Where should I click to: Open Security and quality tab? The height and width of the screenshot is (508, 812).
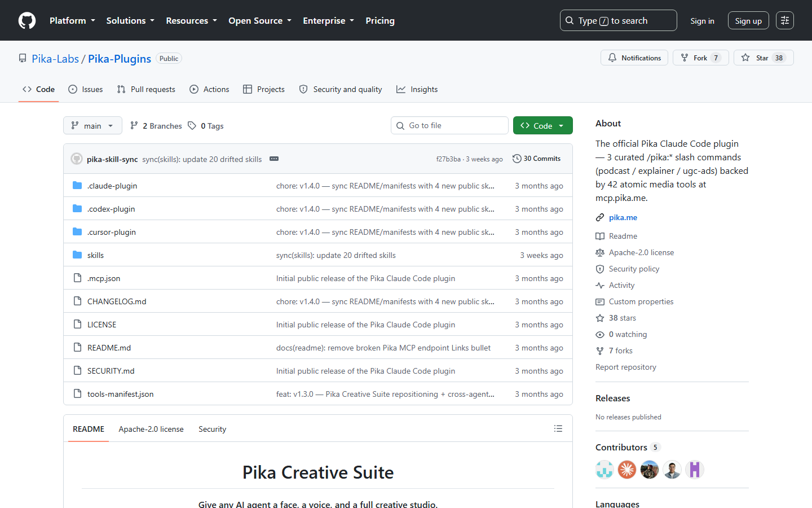click(x=341, y=89)
